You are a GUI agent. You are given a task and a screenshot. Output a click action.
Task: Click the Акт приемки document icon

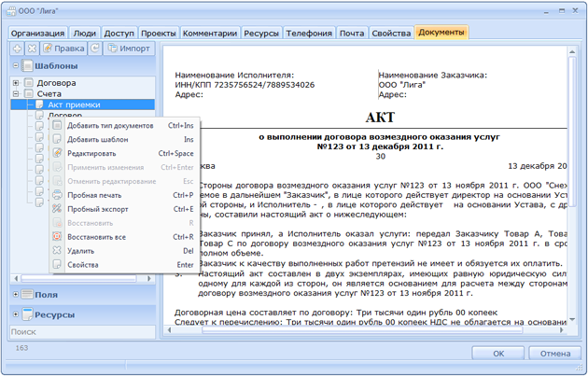coord(39,104)
